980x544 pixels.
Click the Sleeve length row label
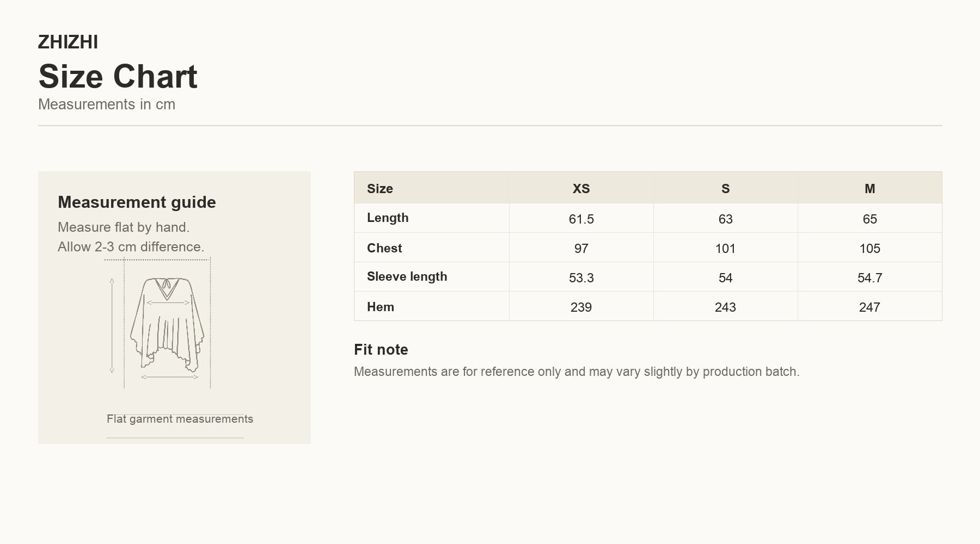[407, 276]
